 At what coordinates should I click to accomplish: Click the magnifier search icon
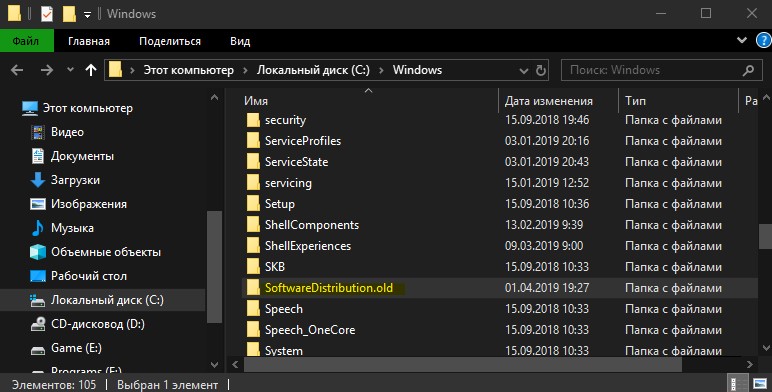[748, 70]
